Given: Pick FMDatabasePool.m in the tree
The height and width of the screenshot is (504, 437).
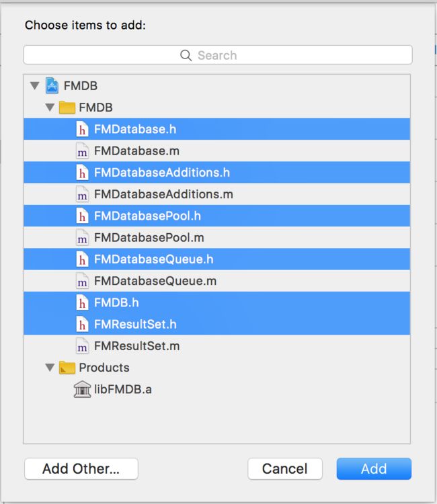Looking at the screenshot, I should pyautogui.click(x=216, y=237).
